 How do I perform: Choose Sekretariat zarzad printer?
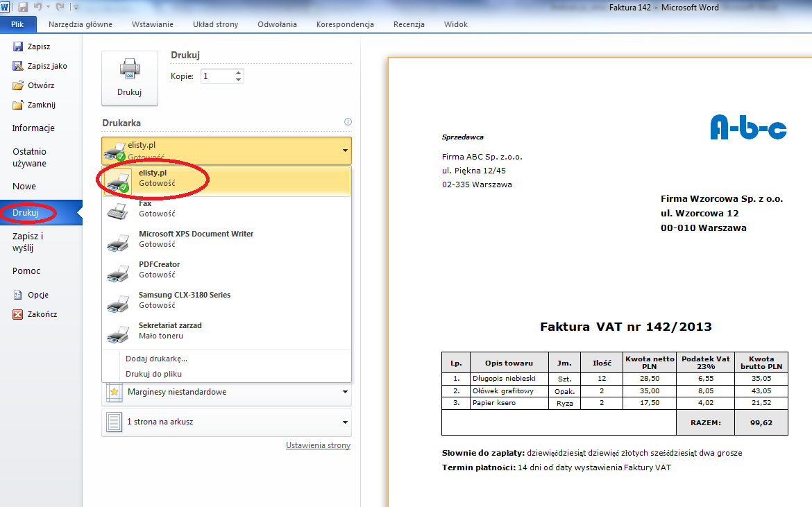pos(227,334)
